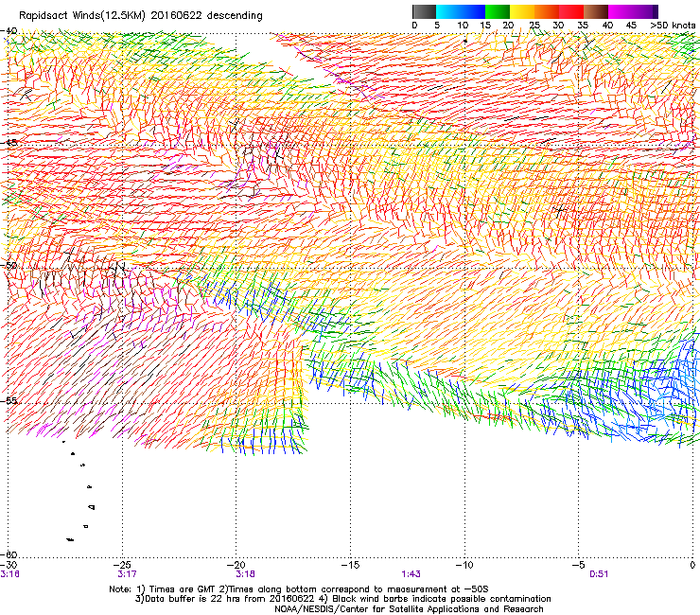Click the '-40' latitude label
Image resolution: width=700 pixels, height=615 pixels.
coord(9,31)
